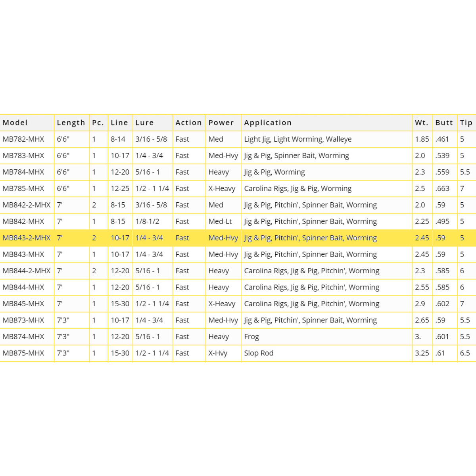This screenshot has height=476, width=476.
Task: Select the Light Jig, Light Worming, Walleye cell
Action: [297, 139]
